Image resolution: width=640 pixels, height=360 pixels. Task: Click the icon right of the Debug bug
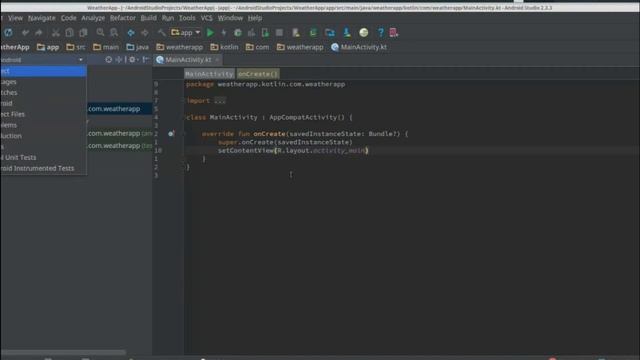pyautogui.click(x=251, y=33)
